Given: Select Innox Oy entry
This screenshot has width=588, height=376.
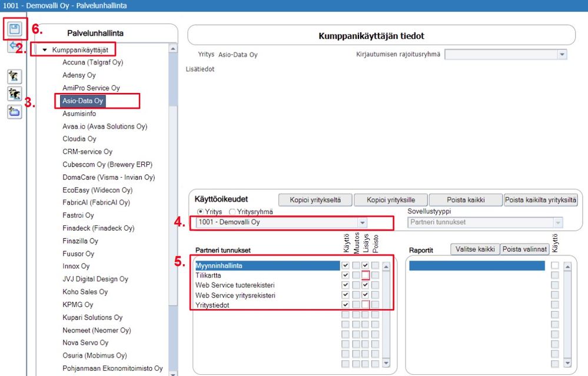Looking at the screenshot, I should (x=76, y=266).
